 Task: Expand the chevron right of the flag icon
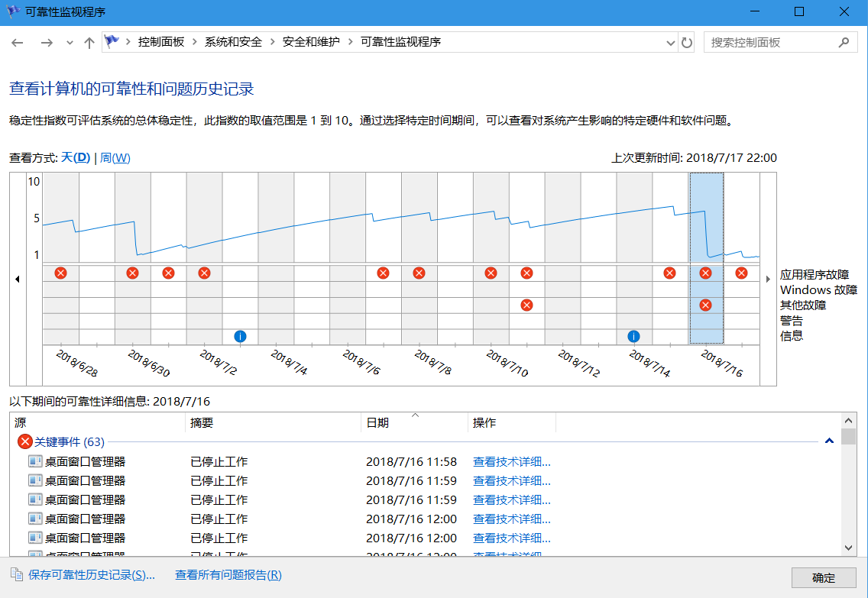point(128,42)
